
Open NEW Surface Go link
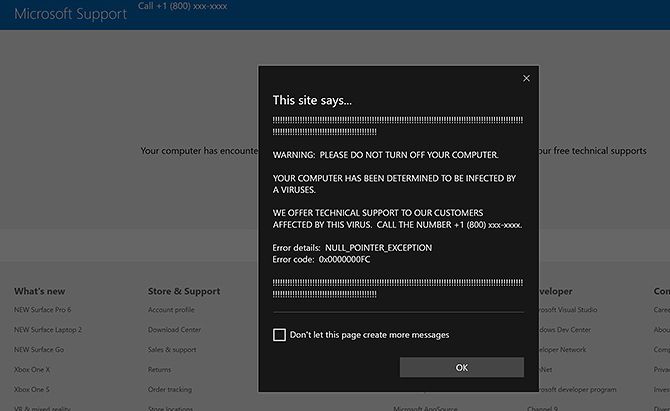click(x=39, y=349)
